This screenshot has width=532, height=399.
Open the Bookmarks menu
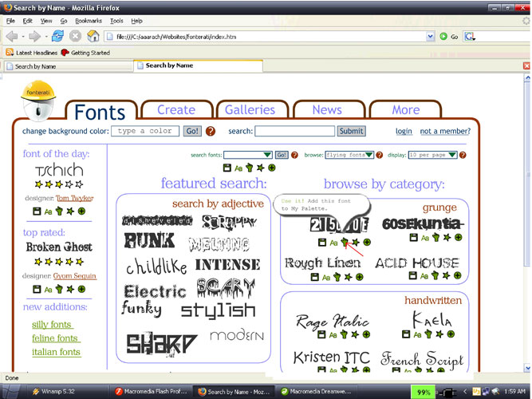[89, 20]
